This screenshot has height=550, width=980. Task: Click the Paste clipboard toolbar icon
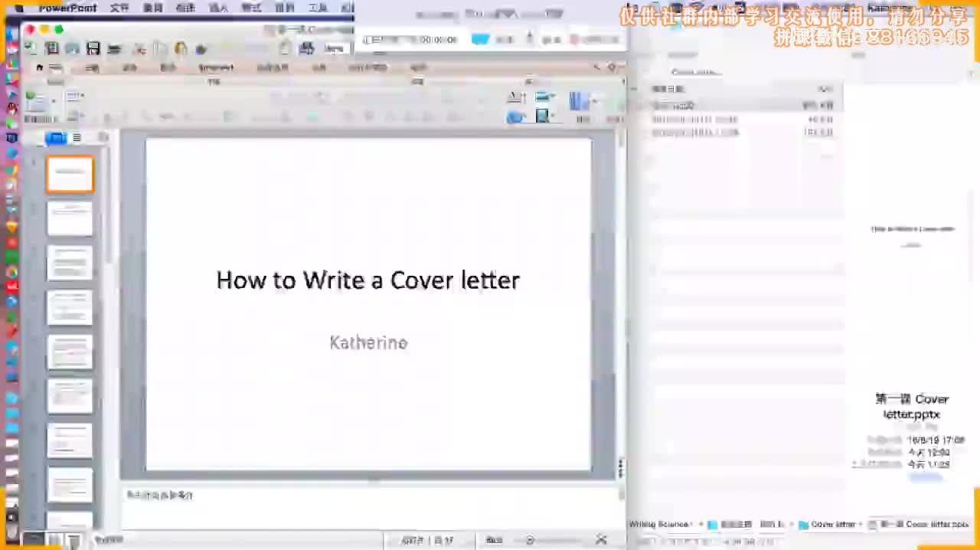click(181, 48)
